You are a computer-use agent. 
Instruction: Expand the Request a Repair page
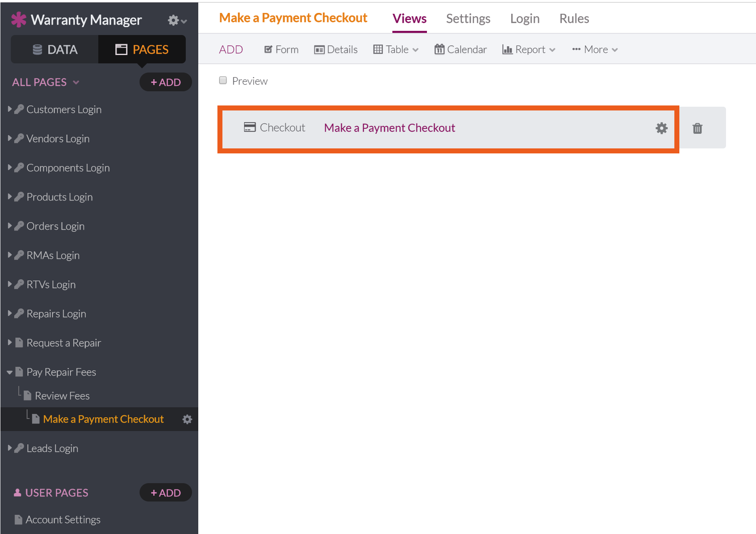click(x=10, y=343)
